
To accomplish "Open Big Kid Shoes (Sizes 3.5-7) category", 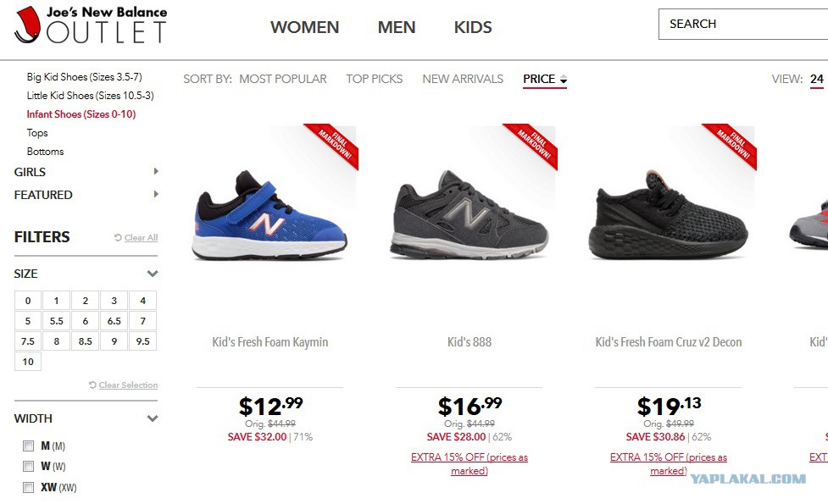I will click(84, 77).
